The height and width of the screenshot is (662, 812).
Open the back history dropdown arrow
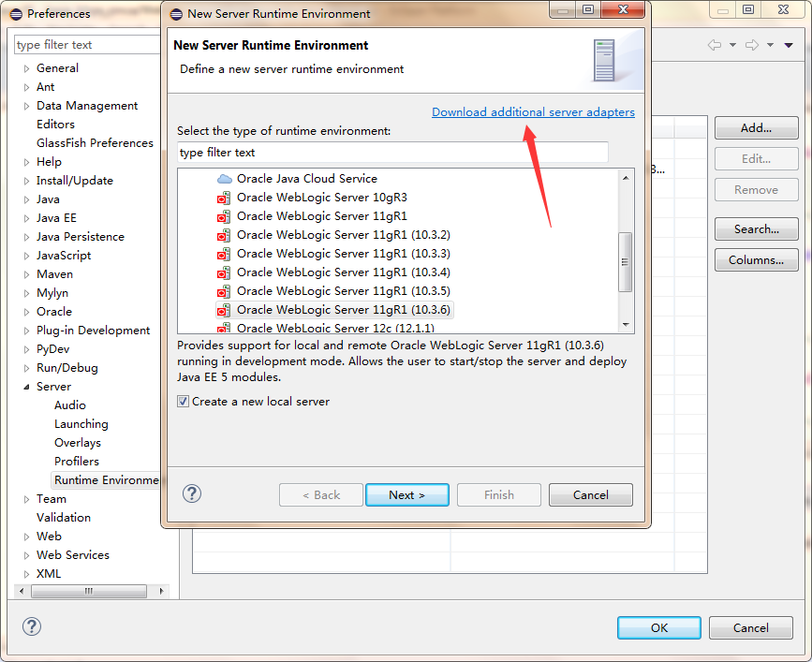tap(732, 45)
